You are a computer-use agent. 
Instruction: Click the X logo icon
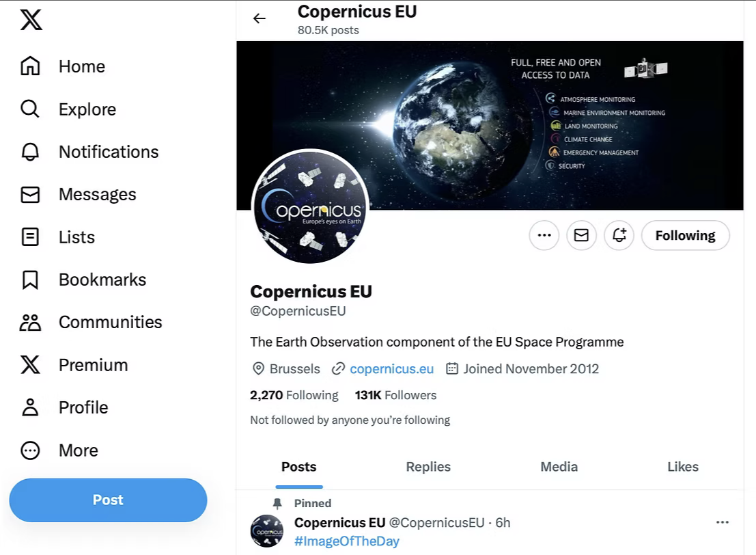31,20
